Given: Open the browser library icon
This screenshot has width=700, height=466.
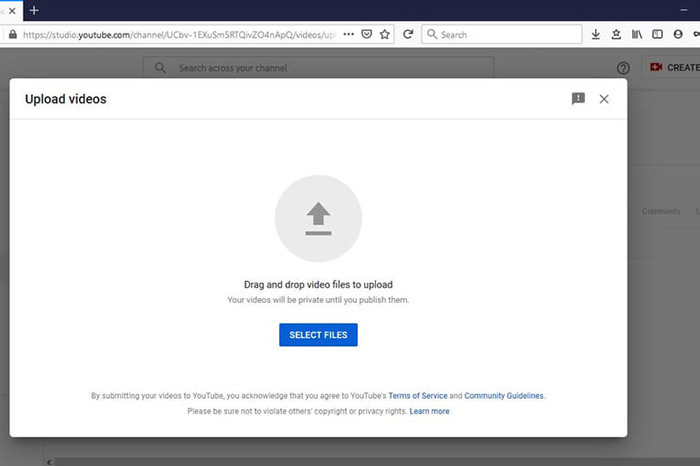Looking at the screenshot, I should (x=637, y=34).
